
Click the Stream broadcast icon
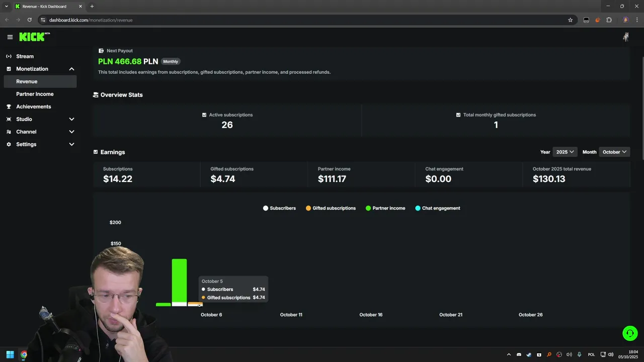click(x=9, y=56)
